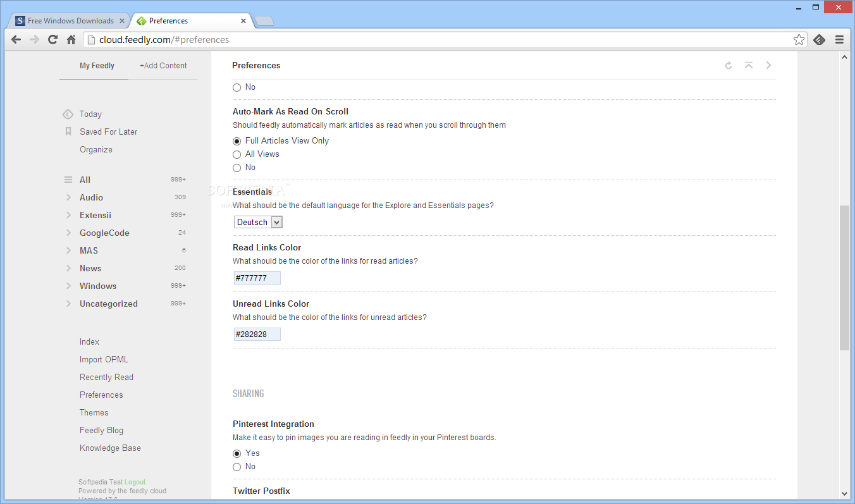Click the address bar URL
This screenshot has width=855, height=504.
pos(164,39)
